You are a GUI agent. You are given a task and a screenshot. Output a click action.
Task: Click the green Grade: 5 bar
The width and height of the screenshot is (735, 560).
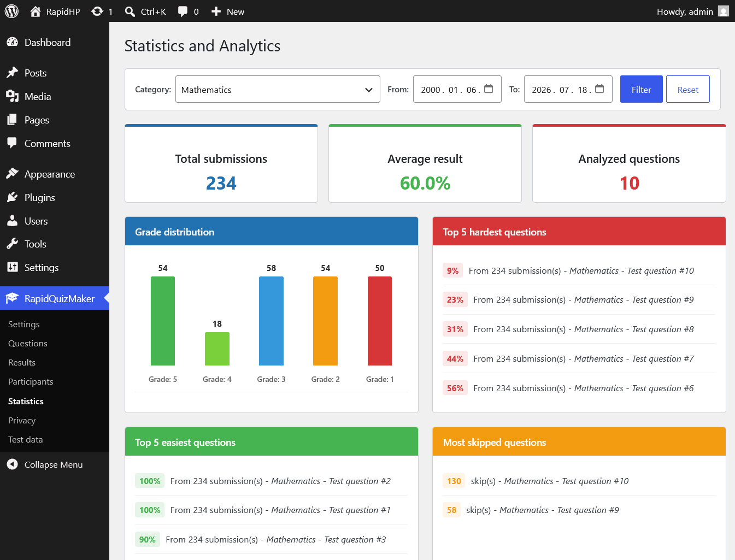coord(163,321)
